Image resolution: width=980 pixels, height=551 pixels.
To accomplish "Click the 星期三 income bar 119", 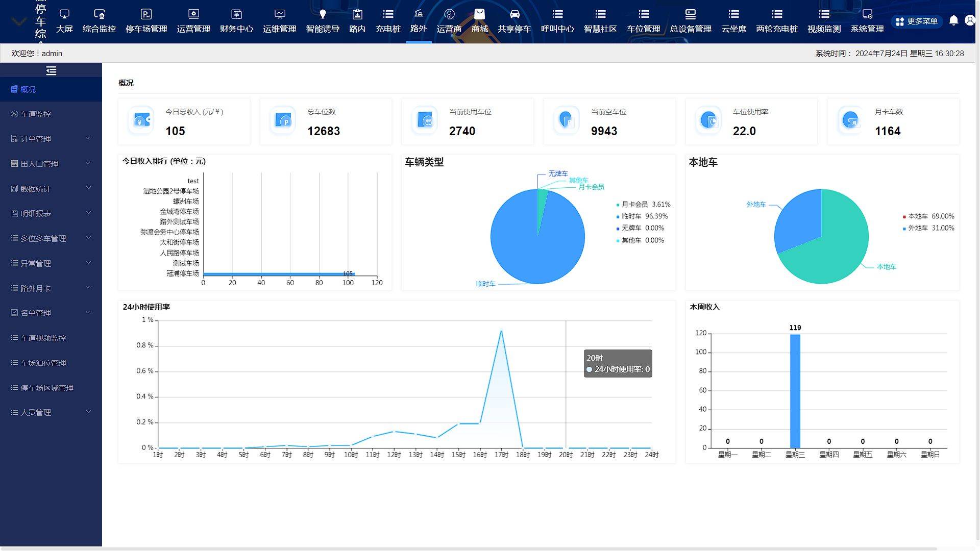I will [x=795, y=391].
